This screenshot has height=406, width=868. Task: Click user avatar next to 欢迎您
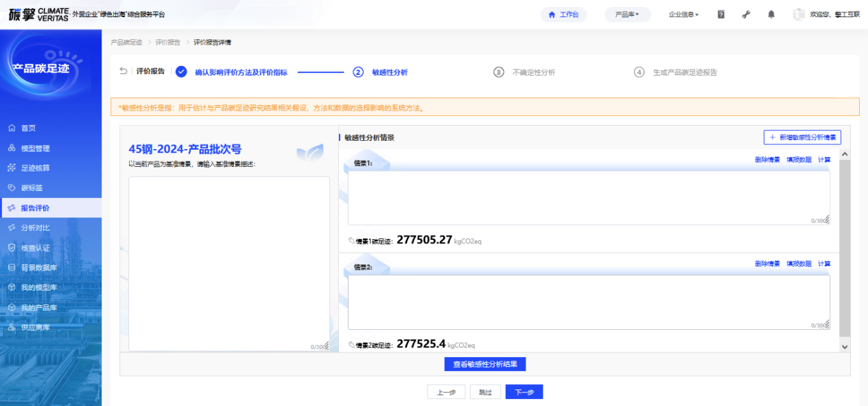799,14
